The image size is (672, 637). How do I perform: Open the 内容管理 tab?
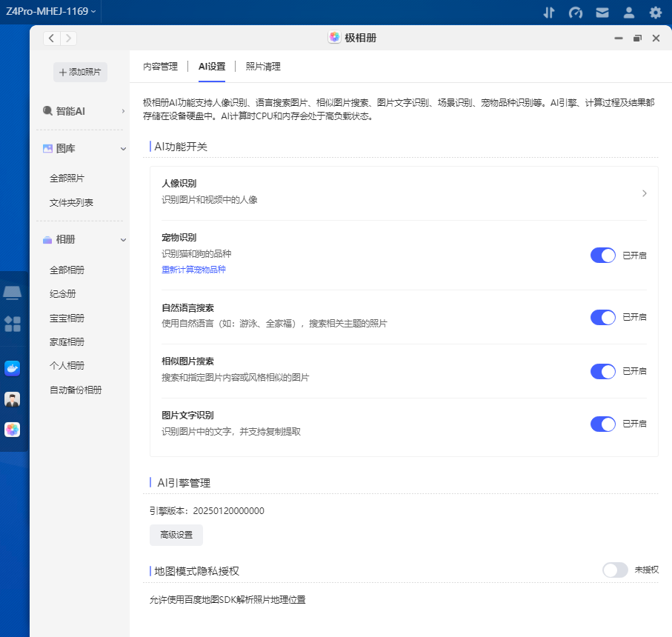pyautogui.click(x=160, y=65)
